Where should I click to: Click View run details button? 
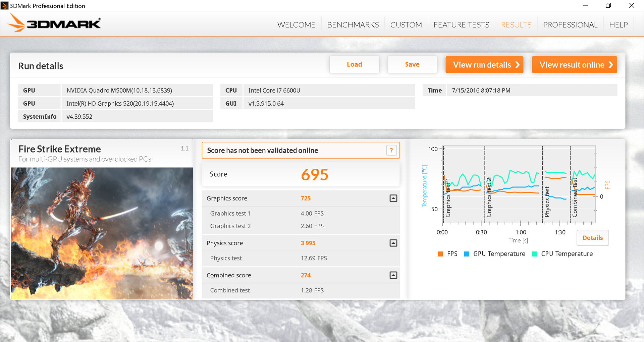click(x=484, y=64)
